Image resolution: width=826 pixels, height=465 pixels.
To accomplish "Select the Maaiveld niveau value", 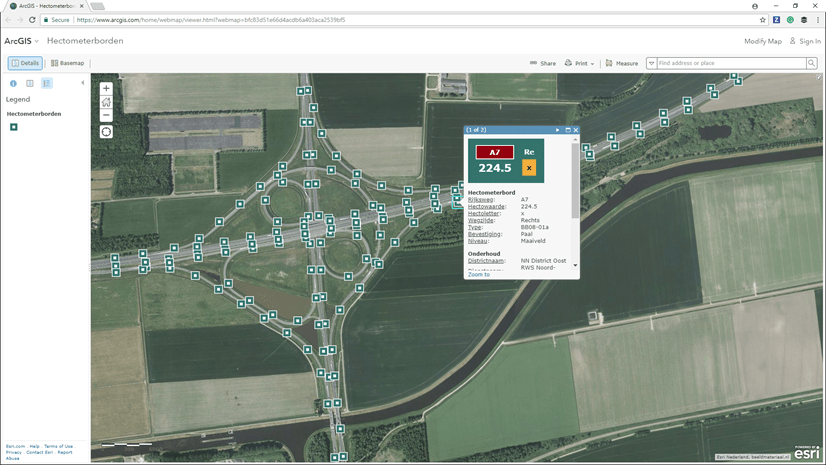I will tap(533, 241).
